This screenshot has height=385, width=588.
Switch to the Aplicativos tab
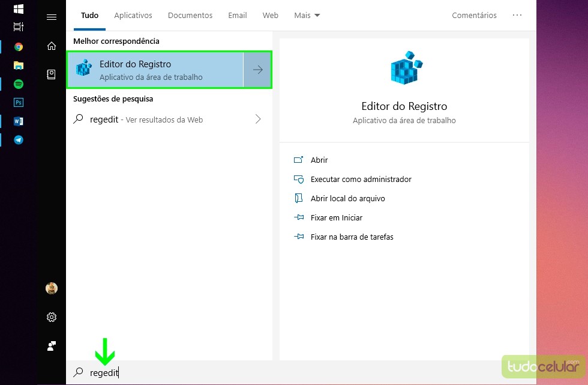[x=133, y=16]
